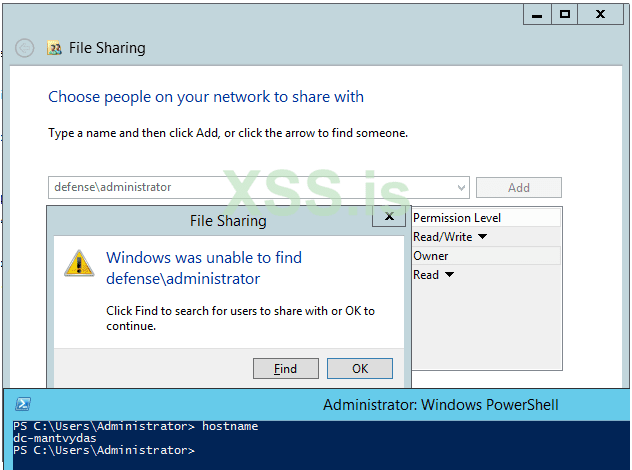Maximize the File Sharing window
The height and width of the screenshot is (470, 632).
(x=565, y=15)
